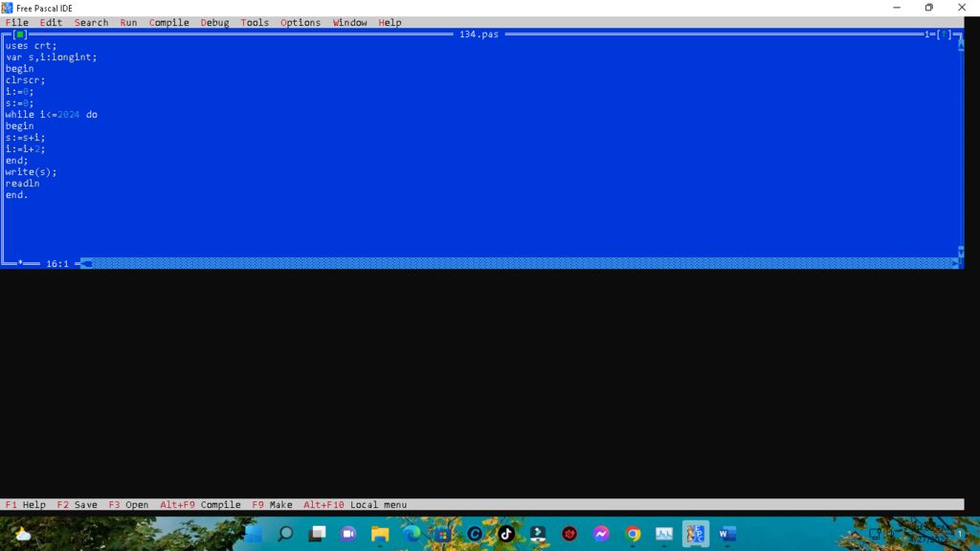Click the 'while i<=2024 do' line
Image resolution: width=980 pixels, height=551 pixels.
(x=52, y=115)
